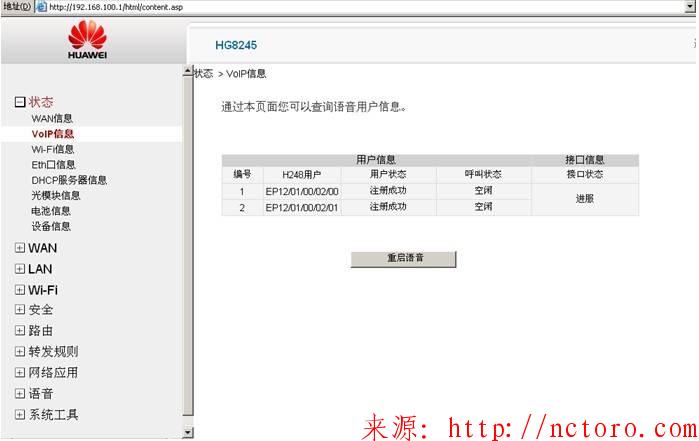
Task: Expand the 安全 menu section
Action: click(20, 309)
